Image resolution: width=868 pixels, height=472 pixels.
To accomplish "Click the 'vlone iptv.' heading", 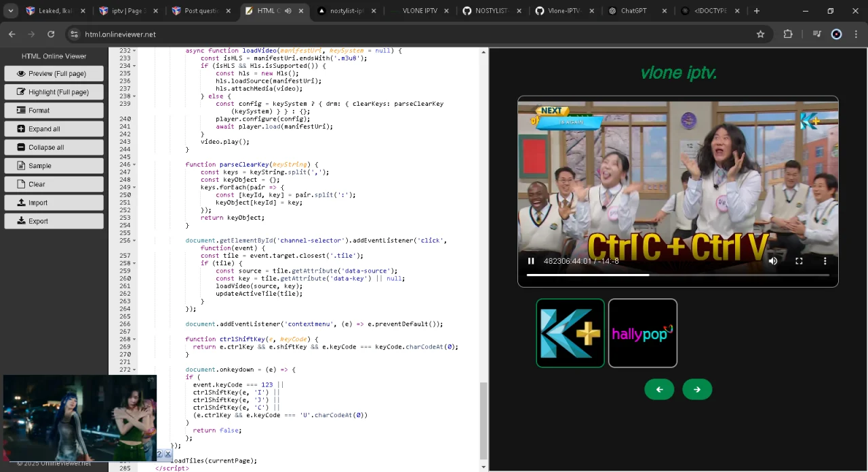I will 678,73.
